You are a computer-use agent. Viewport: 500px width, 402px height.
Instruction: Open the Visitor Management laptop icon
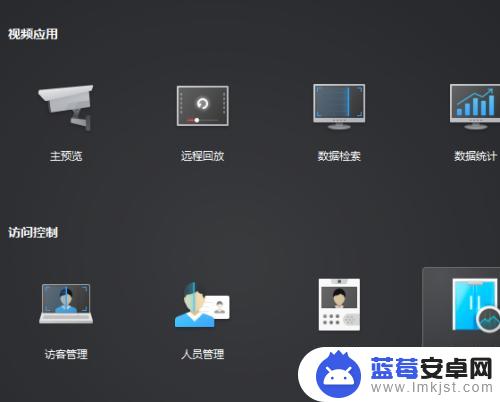(66, 304)
